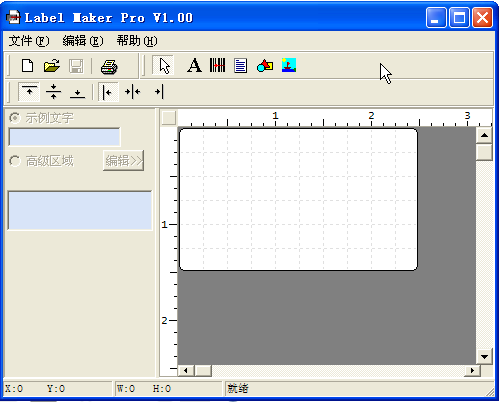Click the sample text input field
Screen dimensions: 499x402
tap(64, 137)
